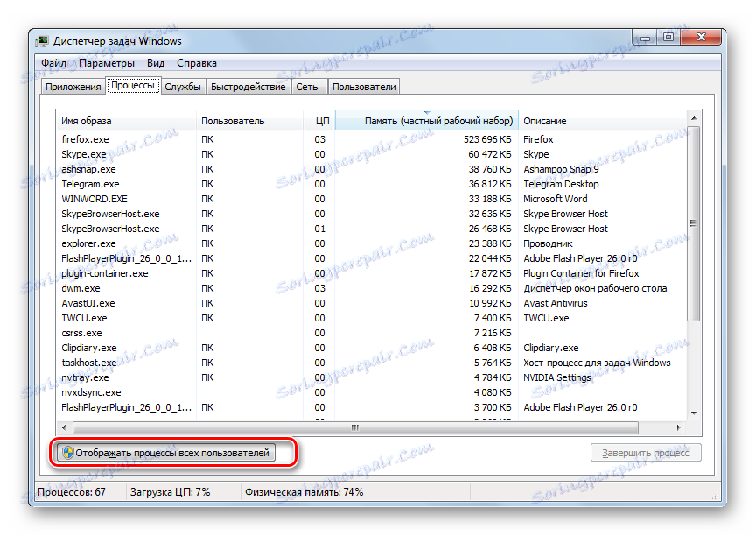Image resolution: width=756 pixels, height=536 pixels.
Task: Click Отображать процессы всех пользователей button
Action: [x=166, y=453]
